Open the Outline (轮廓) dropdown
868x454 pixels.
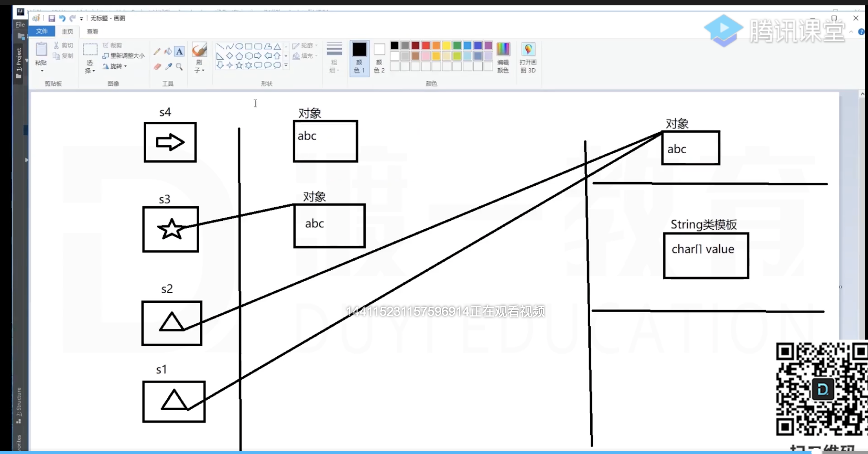click(305, 46)
